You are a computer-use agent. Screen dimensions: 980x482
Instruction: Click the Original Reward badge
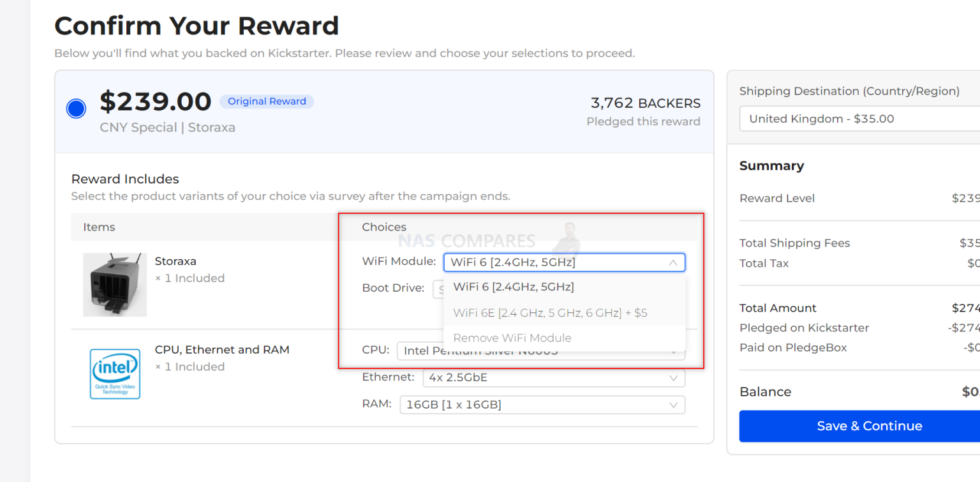[267, 101]
